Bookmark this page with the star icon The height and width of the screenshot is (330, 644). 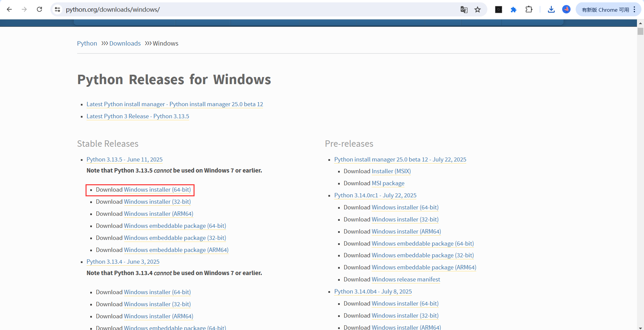[x=478, y=10]
